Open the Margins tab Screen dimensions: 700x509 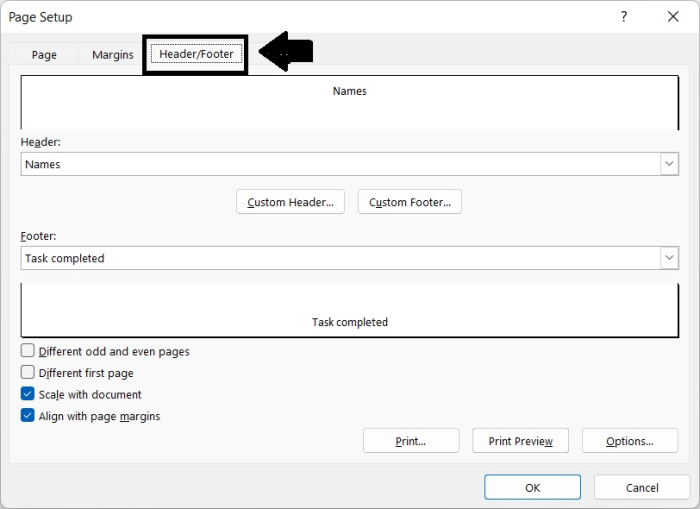pyautogui.click(x=112, y=55)
